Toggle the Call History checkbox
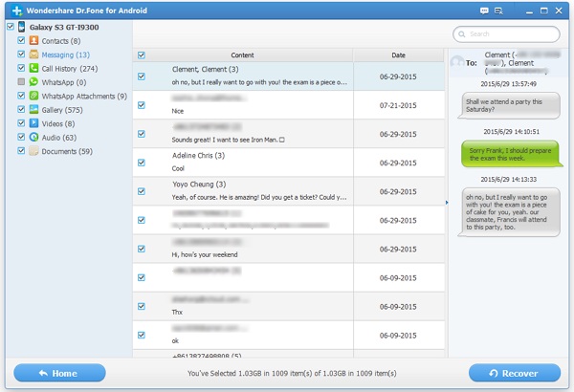Screen dimensions: 574x392 pos(21,68)
